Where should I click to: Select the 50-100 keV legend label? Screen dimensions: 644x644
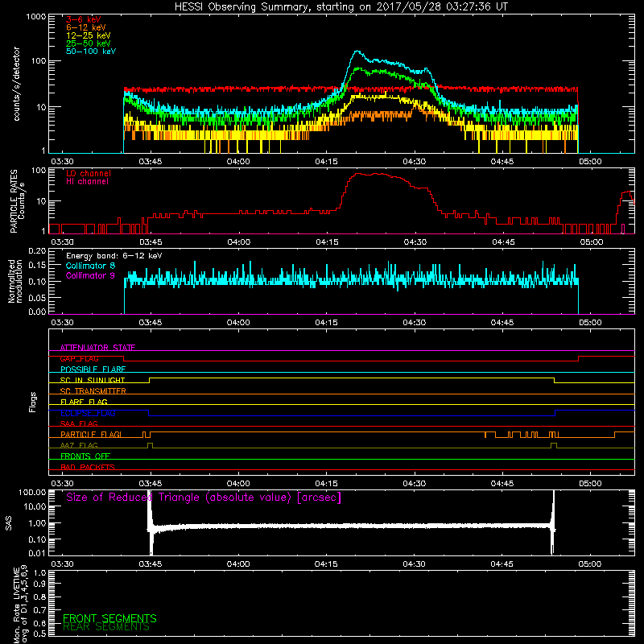tap(91, 52)
